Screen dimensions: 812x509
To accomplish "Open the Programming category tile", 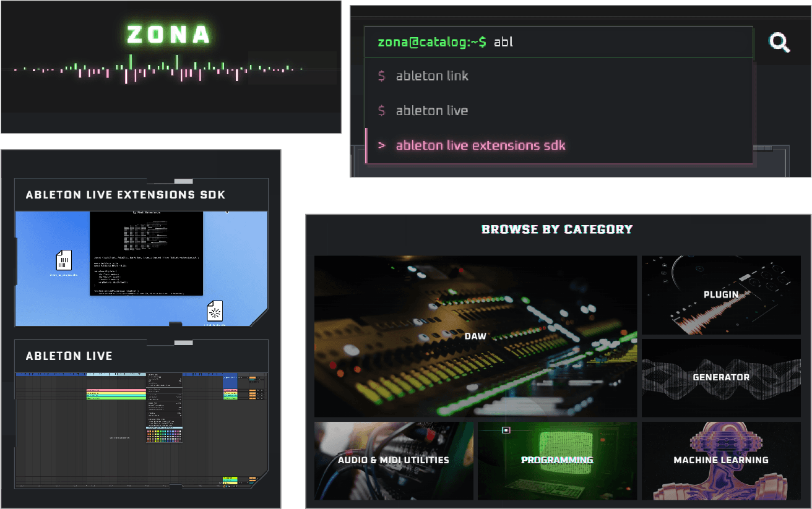I will coord(557,461).
